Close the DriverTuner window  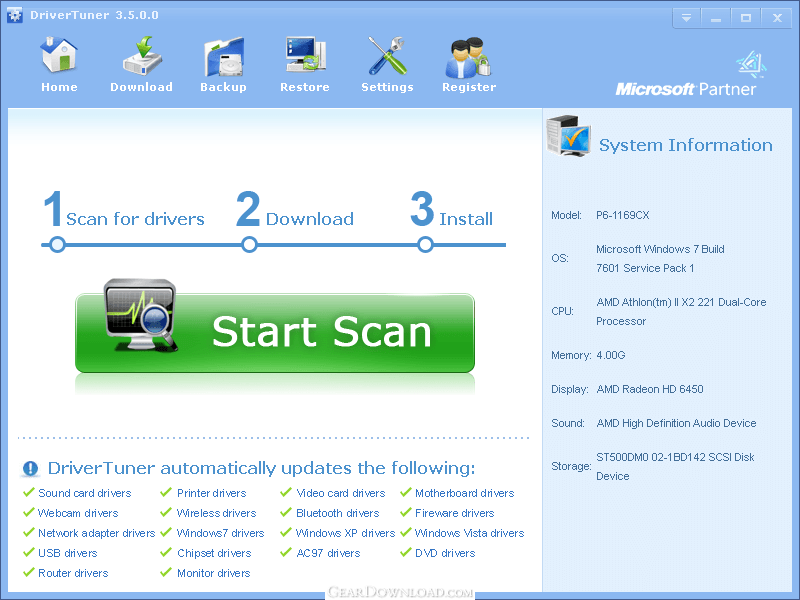pos(777,18)
